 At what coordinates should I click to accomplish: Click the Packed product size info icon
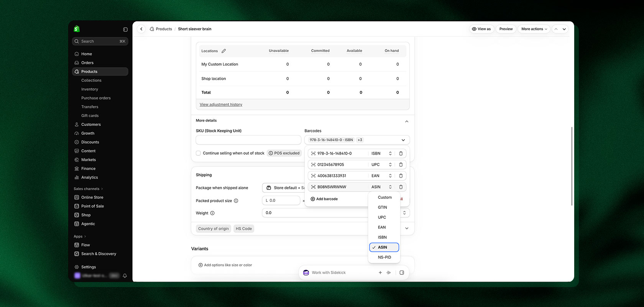(236, 201)
